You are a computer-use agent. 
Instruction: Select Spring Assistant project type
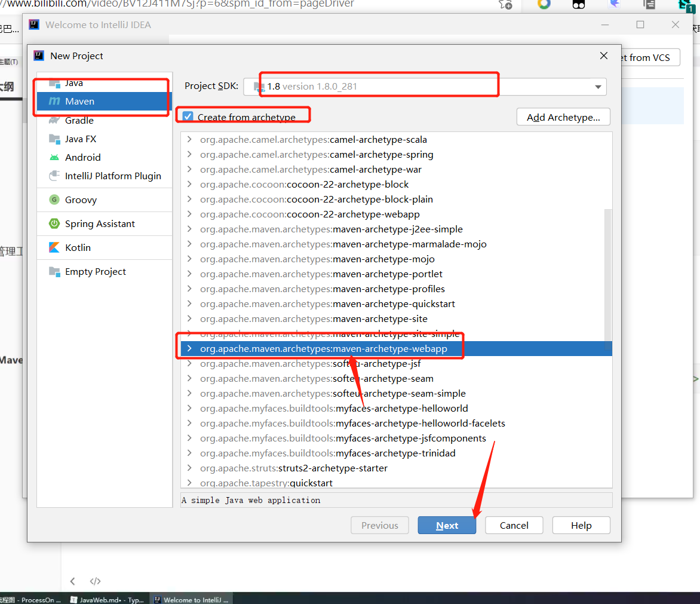pos(105,223)
